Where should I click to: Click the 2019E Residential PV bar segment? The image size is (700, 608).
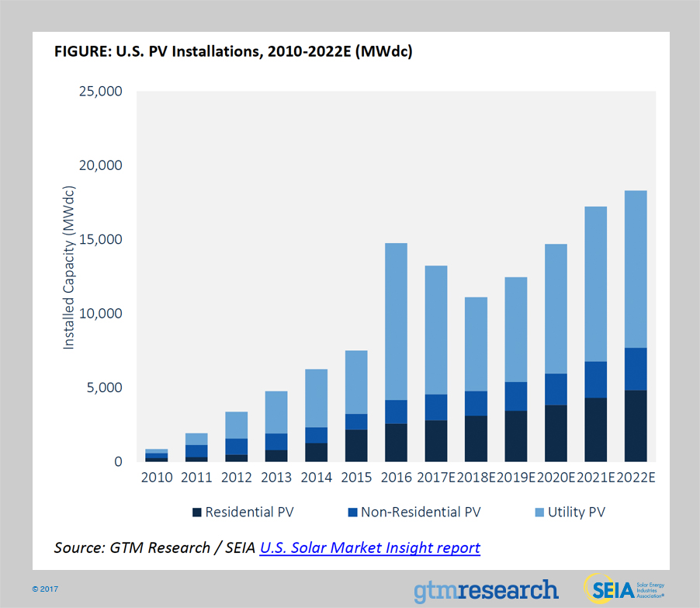(x=516, y=436)
